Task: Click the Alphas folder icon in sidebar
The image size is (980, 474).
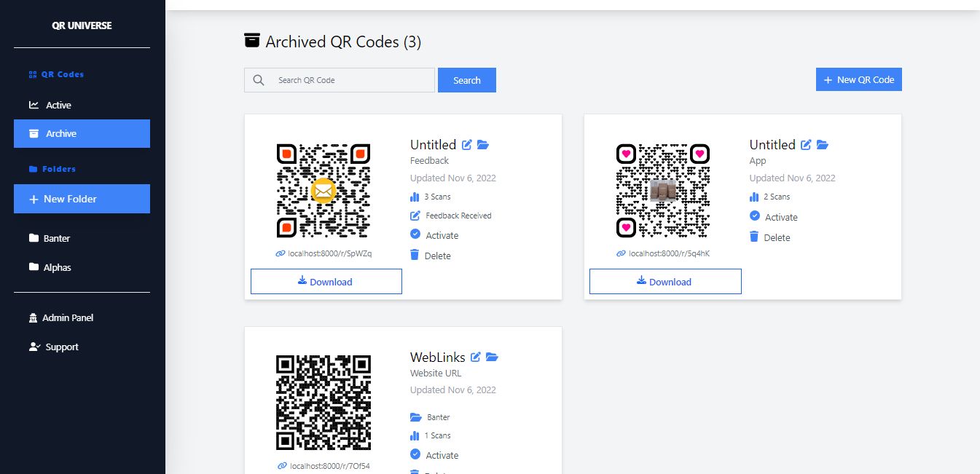Action: 34,267
